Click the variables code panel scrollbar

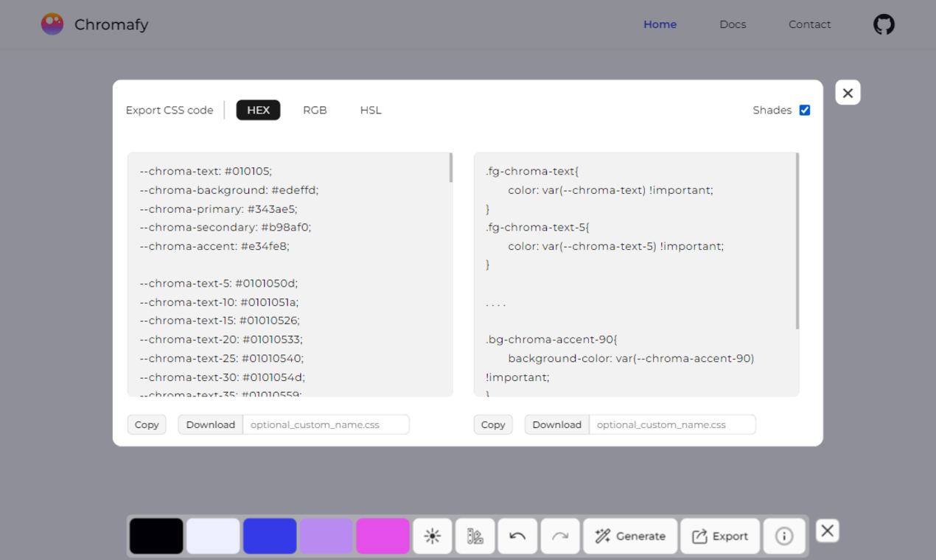tap(451, 168)
